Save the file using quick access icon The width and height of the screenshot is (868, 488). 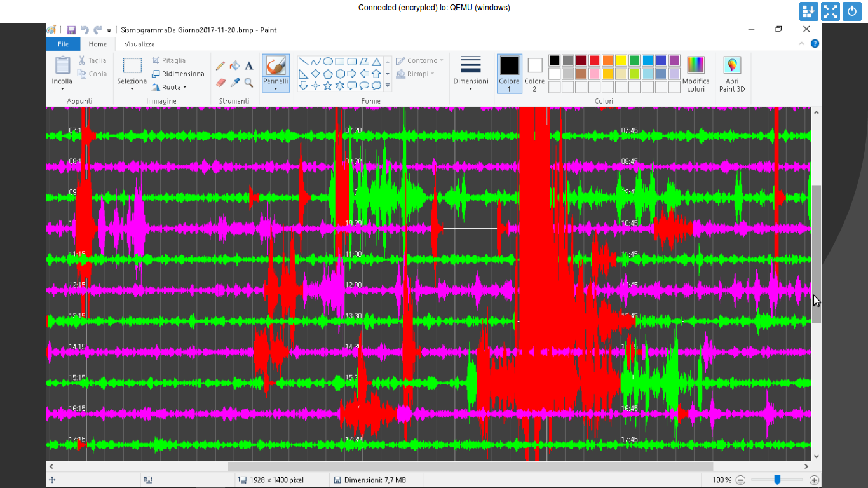coord(71,30)
